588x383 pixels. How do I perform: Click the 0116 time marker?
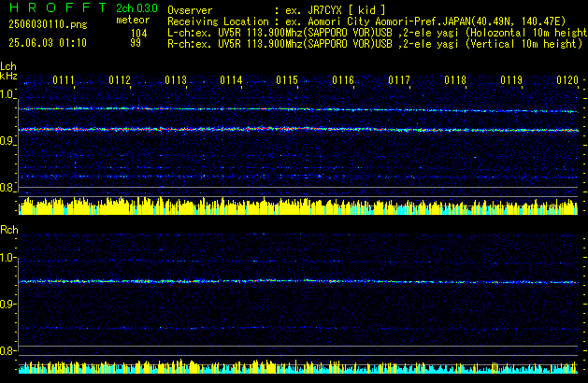click(343, 80)
